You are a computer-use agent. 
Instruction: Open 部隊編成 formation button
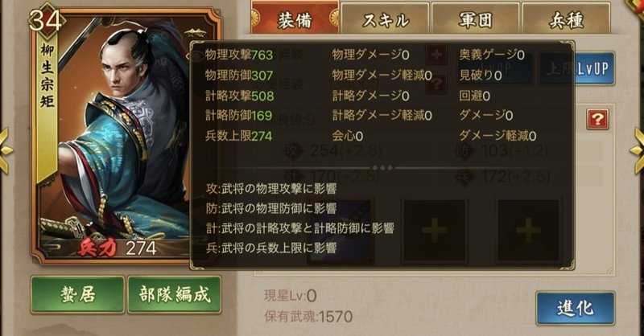tap(175, 294)
